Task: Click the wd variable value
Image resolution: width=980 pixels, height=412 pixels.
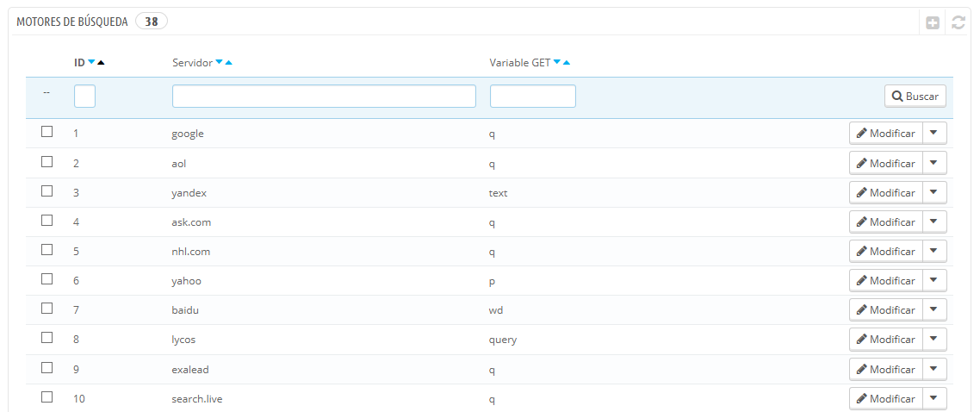Action: [x=496, y=310]
